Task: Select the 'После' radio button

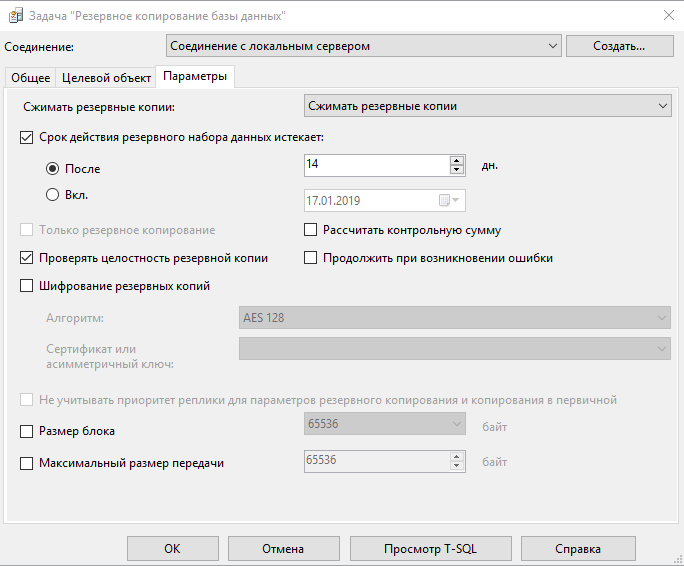Action: coord(52,168)
